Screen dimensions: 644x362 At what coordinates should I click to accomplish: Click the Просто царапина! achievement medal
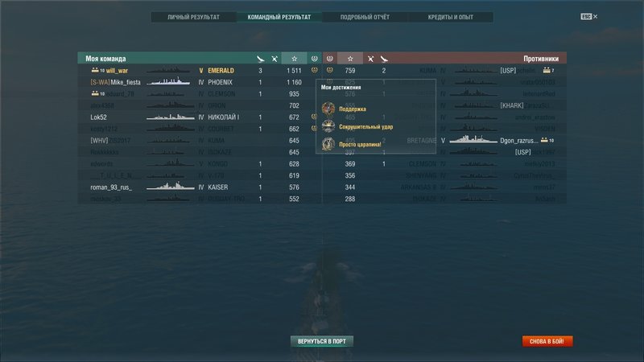click(x=328, y=144)
